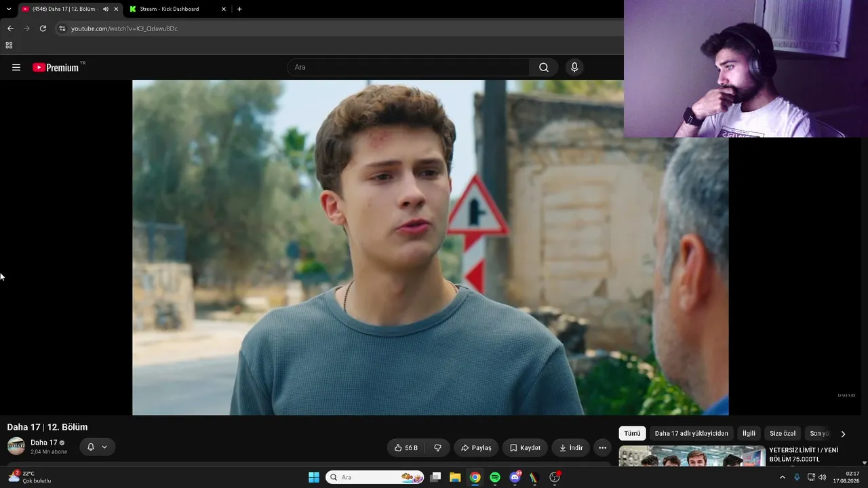This screenshot has width=868, height=488.
Task: Select the İlgili filter chip
Action: click(749, 434)
